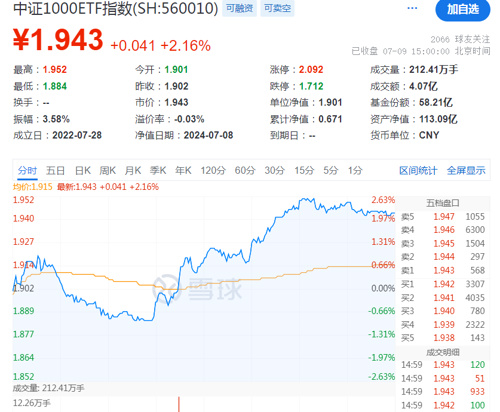The height and width of the screenshot is (412, 500).
Task: Open the 季K chart tab
Action: point(158,171)
